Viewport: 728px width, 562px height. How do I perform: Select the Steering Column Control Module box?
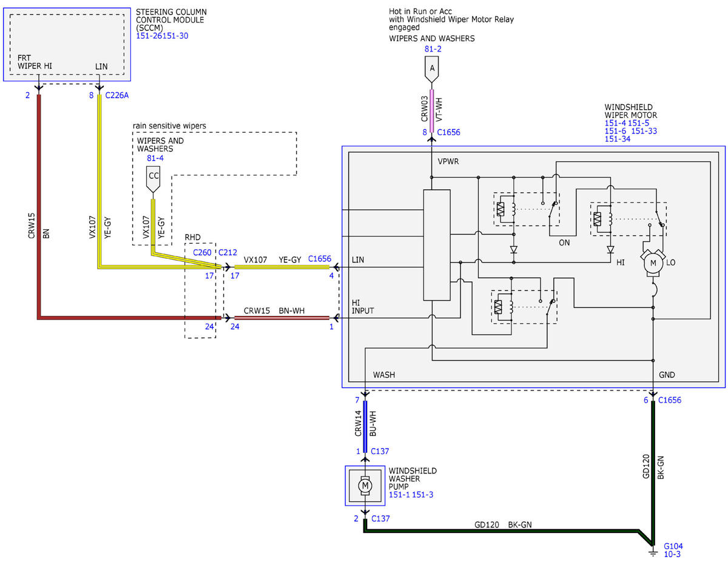tap(66, 44)
